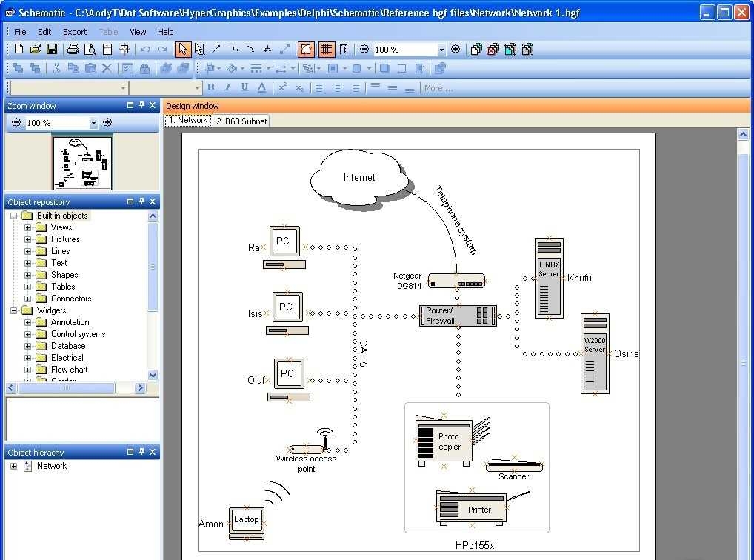Select the arrow selection tool
Image resolution: width=754 pixels, height=560 pixels.
click(x=181, y=49)
